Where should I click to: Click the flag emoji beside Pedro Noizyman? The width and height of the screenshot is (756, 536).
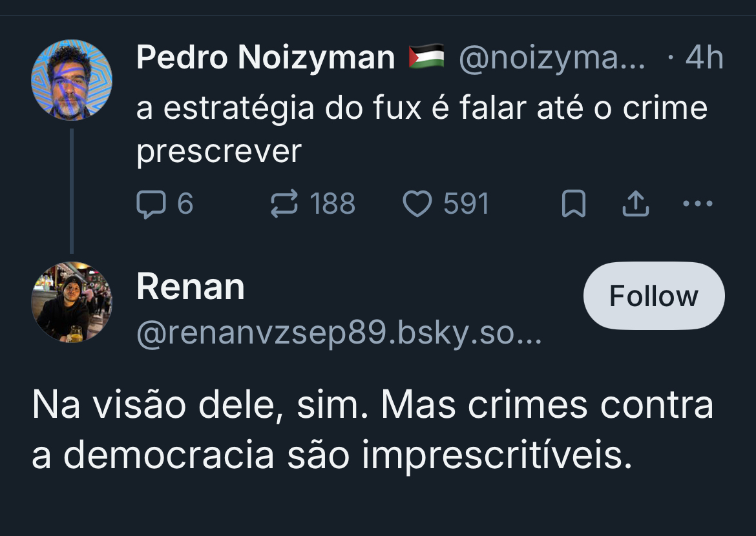point(426,57)
